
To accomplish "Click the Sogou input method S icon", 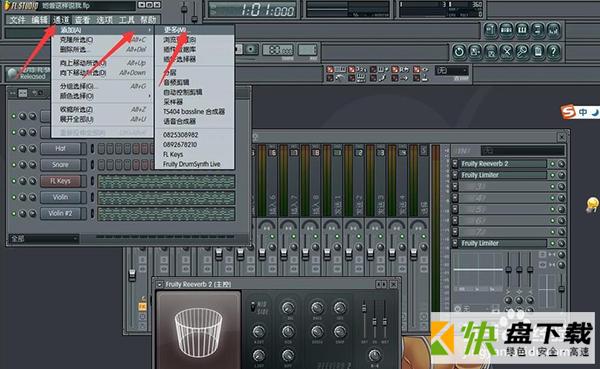I will 569,112.
